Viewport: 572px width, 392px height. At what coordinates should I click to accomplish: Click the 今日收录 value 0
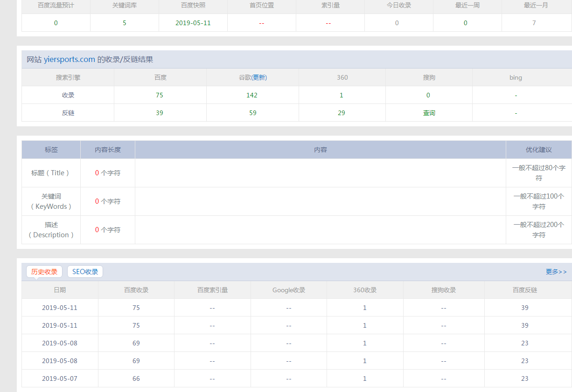tap(397, 23)
